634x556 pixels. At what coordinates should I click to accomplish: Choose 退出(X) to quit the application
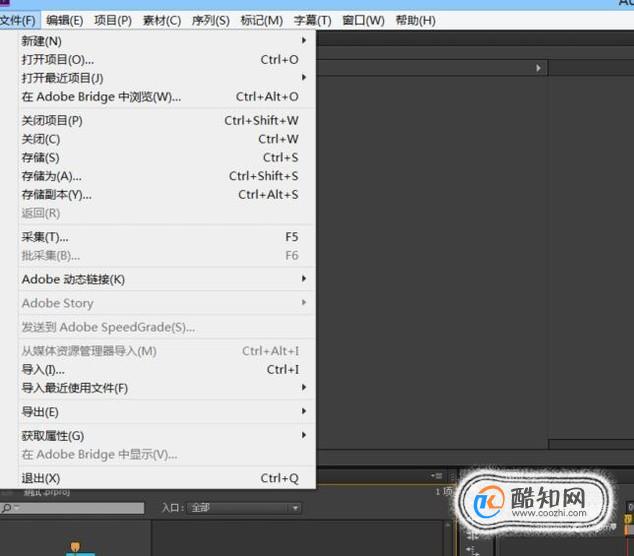[167, 478]
